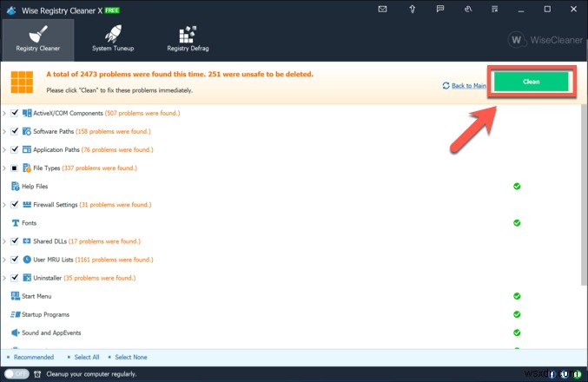Click the Start Menu icon
The height and width of the screenshot is (382, 588).
pyautogui.click(x=16, y=296)
